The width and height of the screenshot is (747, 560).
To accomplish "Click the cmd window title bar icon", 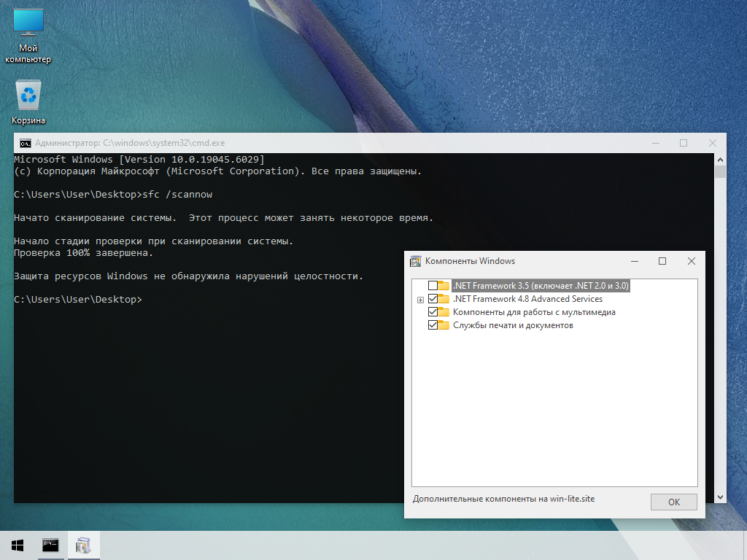I will coord(26,143).
